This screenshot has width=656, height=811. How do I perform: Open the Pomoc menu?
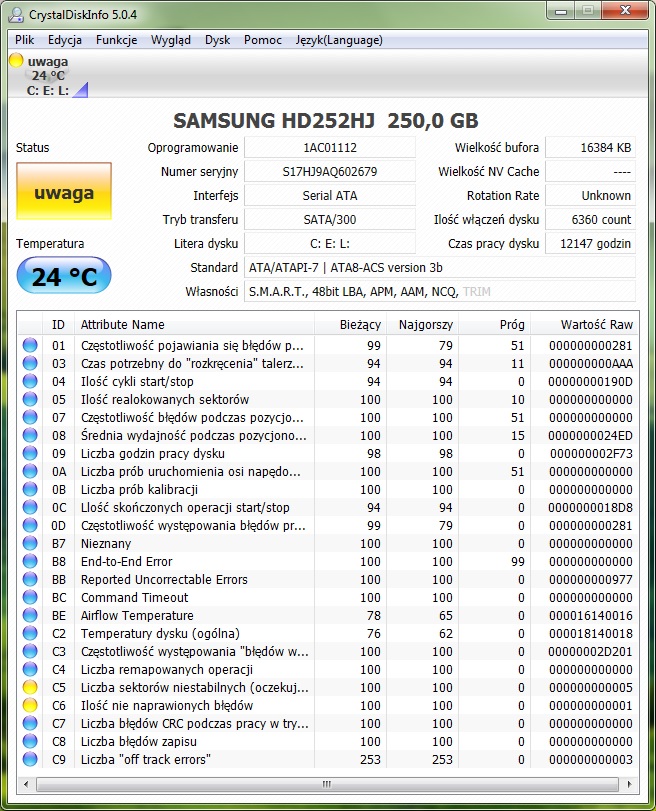(x=263, y=40)
